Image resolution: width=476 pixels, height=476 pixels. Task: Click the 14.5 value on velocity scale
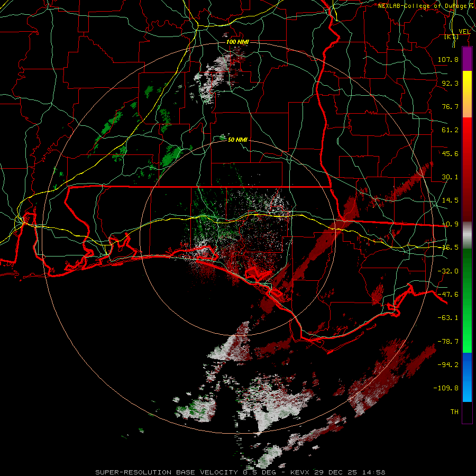point(450,200)
